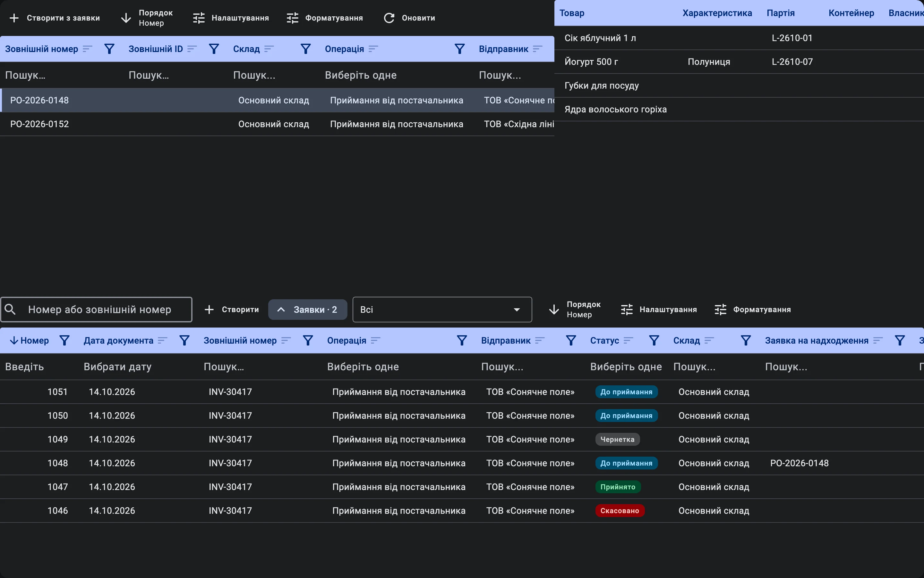The height and width of the screenshot is (578, 924).
Task: Click filter icon next to Зовнішній ID column
Action: pos(214,49)
